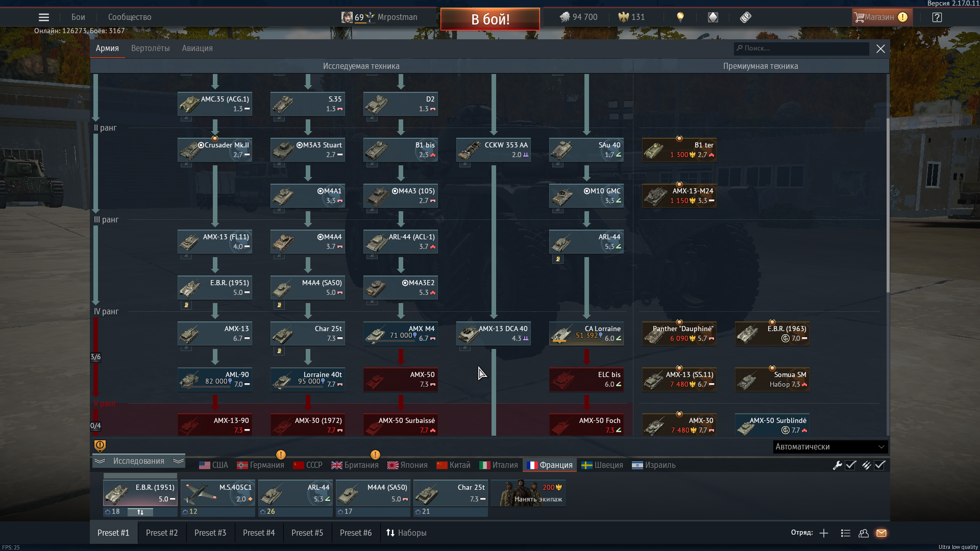Click the Mrpostman profile name
This screenshot has height=551, width=980.
coord(397,17)
